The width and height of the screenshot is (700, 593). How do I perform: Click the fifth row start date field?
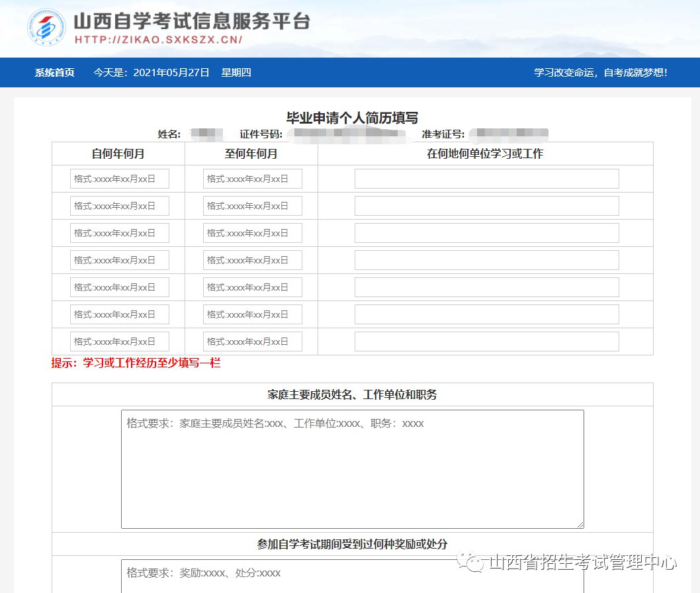point(120,287)
